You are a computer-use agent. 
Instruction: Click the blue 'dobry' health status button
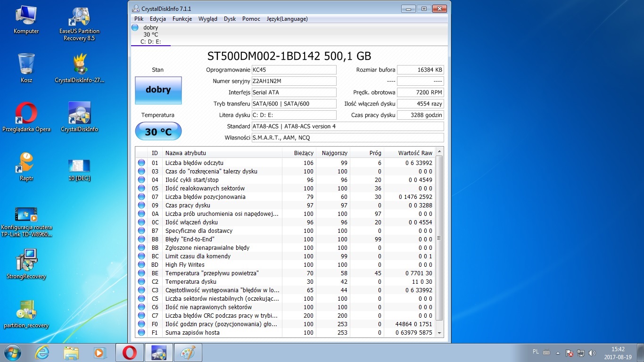pos(158,90)
